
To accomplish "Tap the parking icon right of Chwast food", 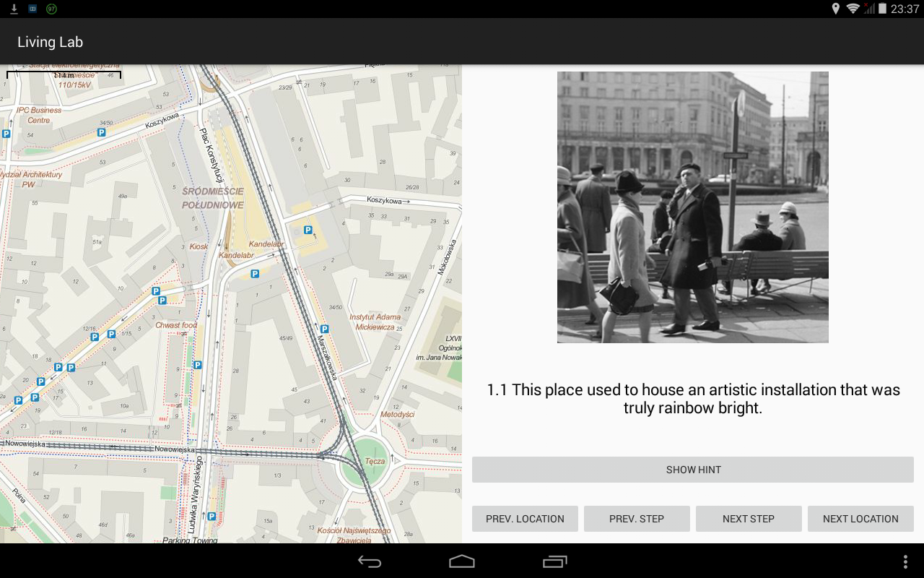I will click(x=197, y=365).
